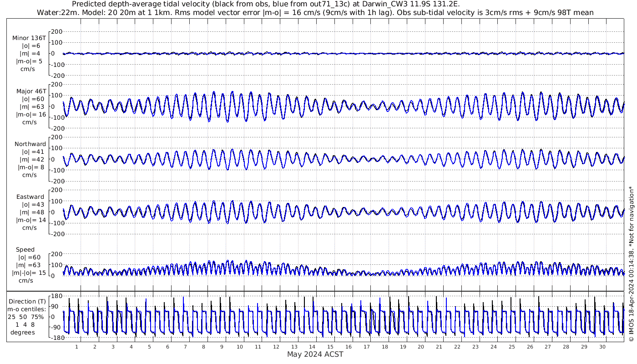The height and width of the screenshot is (364, 637).
Task: Click day '11' on the date axis
Action: coord(258,347)
